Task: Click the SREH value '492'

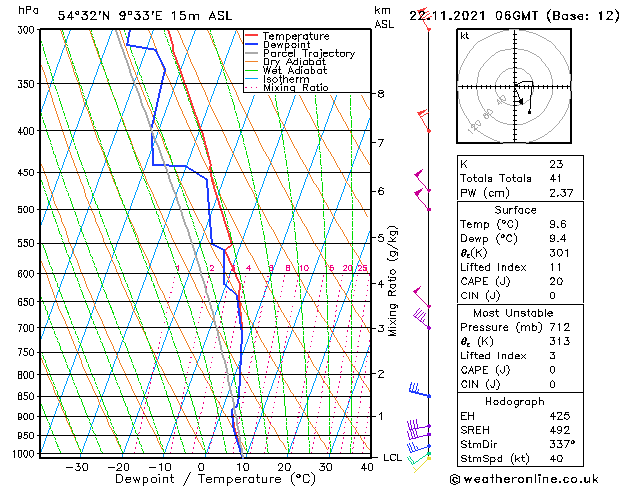Action: (560, 430)
